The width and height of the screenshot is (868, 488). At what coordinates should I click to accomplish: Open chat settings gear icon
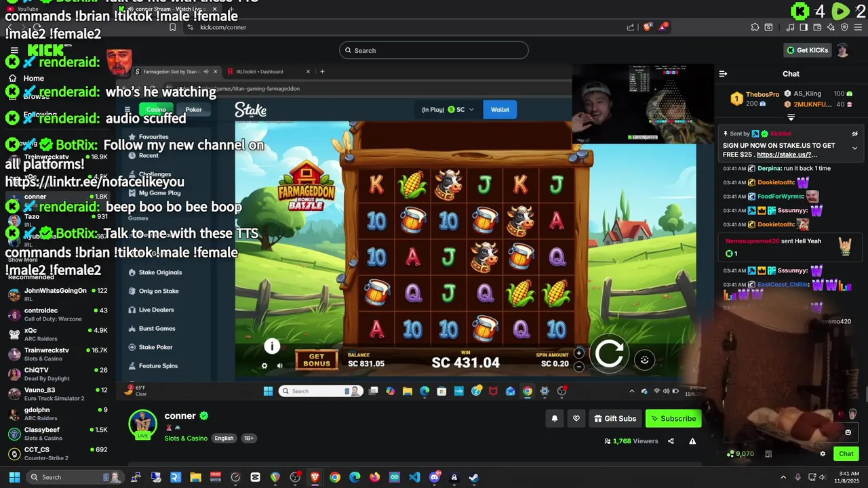click(x=823, y=454)
